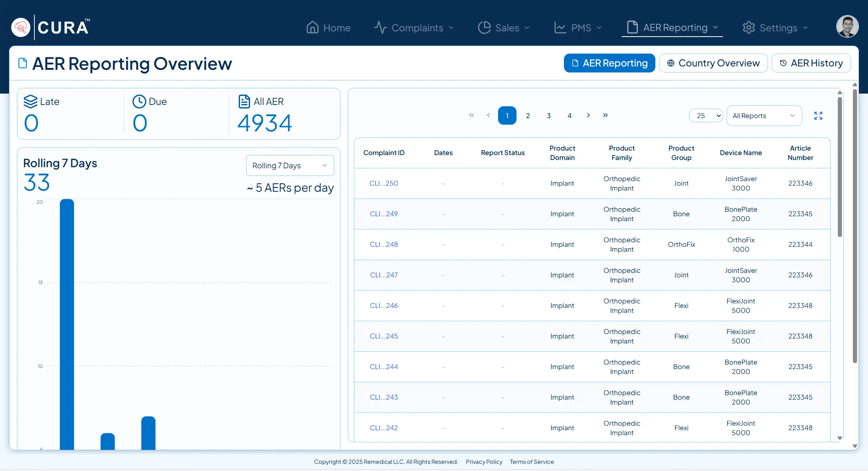Click the CURA logo icon
Screen dimensions: 868x471
click(x=21, y=27)
